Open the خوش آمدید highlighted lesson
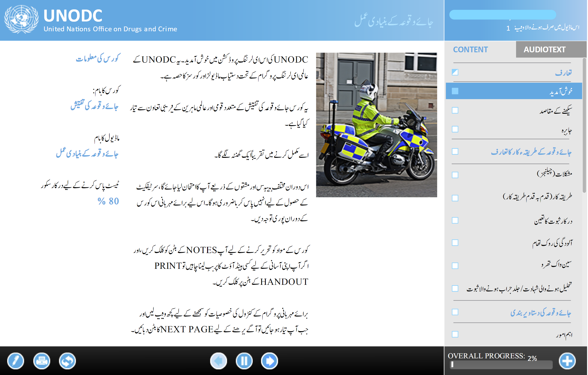This screenshot has width=588, height=375. [514, 91]
